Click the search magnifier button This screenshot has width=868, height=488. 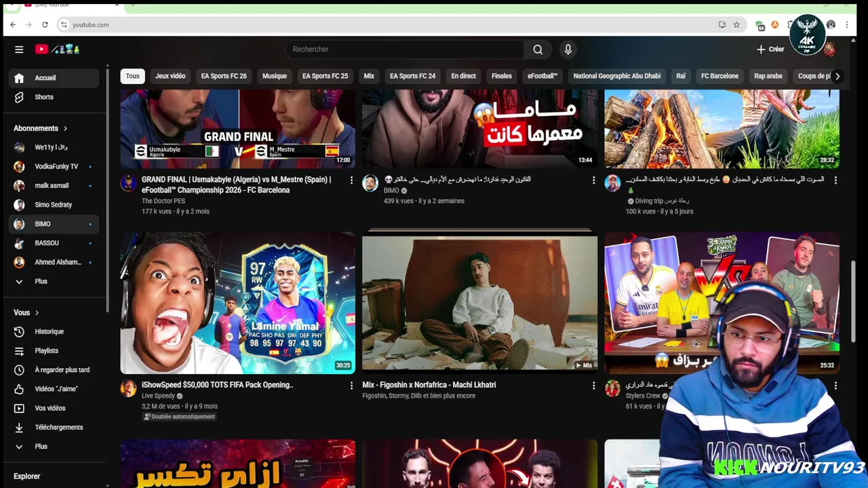(x=538, y=49)
